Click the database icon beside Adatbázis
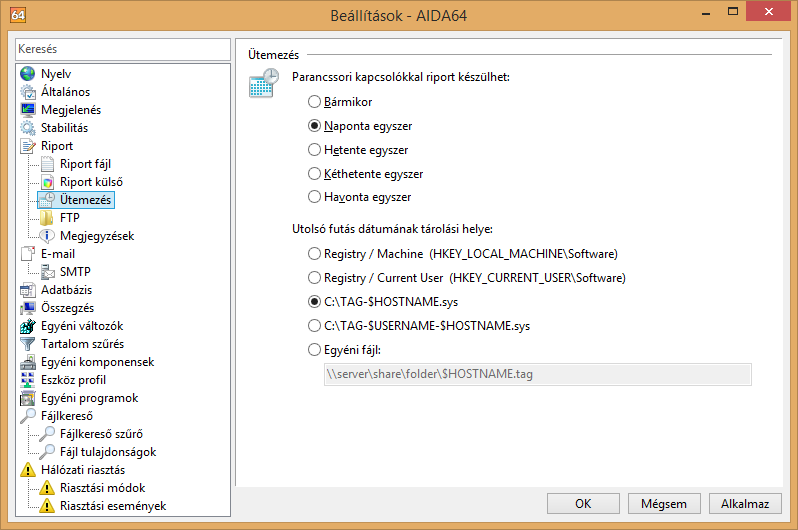 [27, 290]
